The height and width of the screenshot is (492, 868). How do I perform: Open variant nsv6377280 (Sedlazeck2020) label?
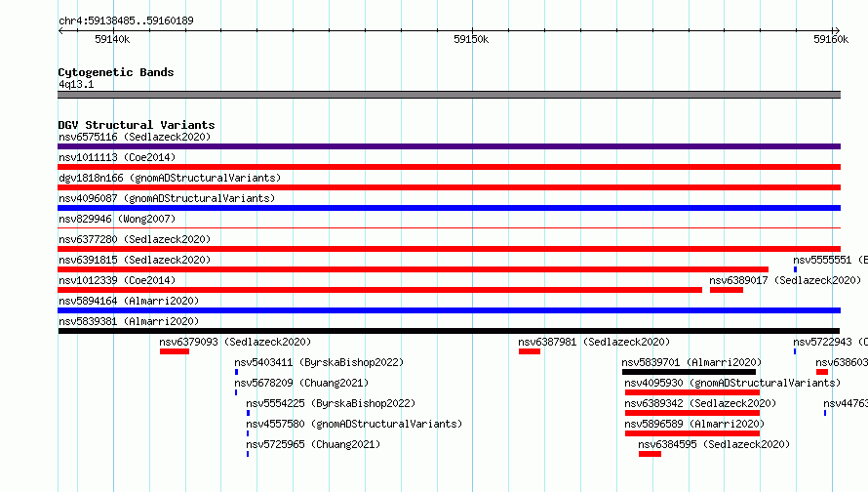click(x=135, y=239)
